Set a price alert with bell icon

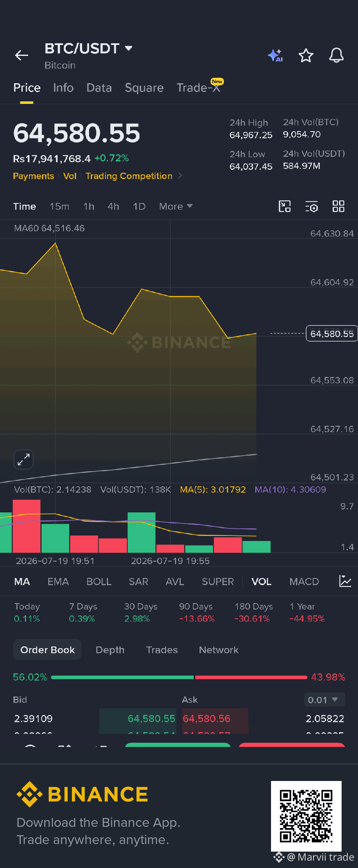click(336, 55)
